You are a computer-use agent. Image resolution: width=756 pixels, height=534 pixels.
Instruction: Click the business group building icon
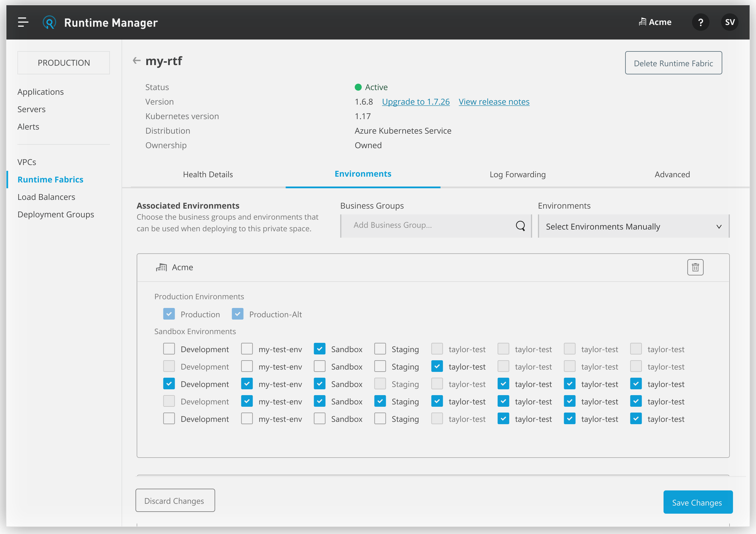point(161,267)
